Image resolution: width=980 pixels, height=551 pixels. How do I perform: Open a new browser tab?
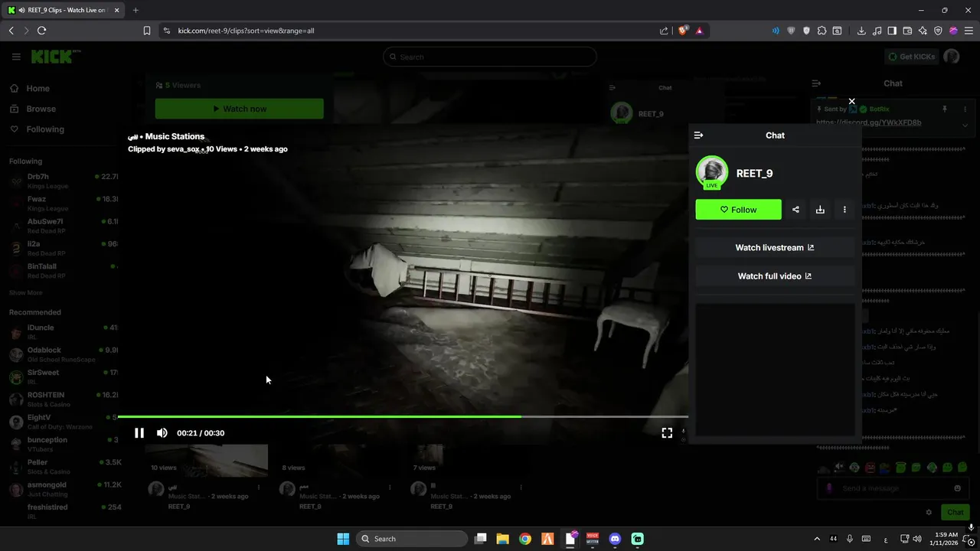[136, 10]
